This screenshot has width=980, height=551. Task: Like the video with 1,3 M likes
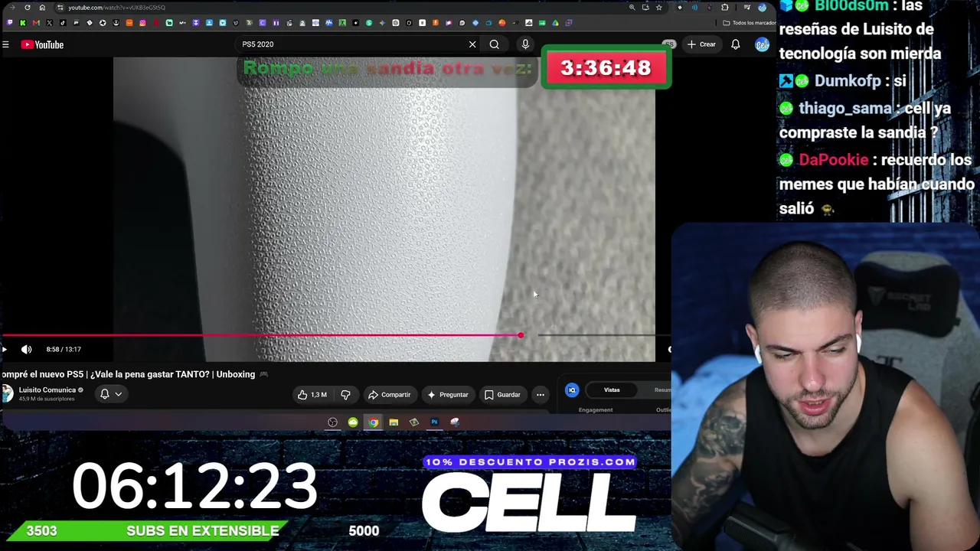pyautogui.click(x=312, y=395)
